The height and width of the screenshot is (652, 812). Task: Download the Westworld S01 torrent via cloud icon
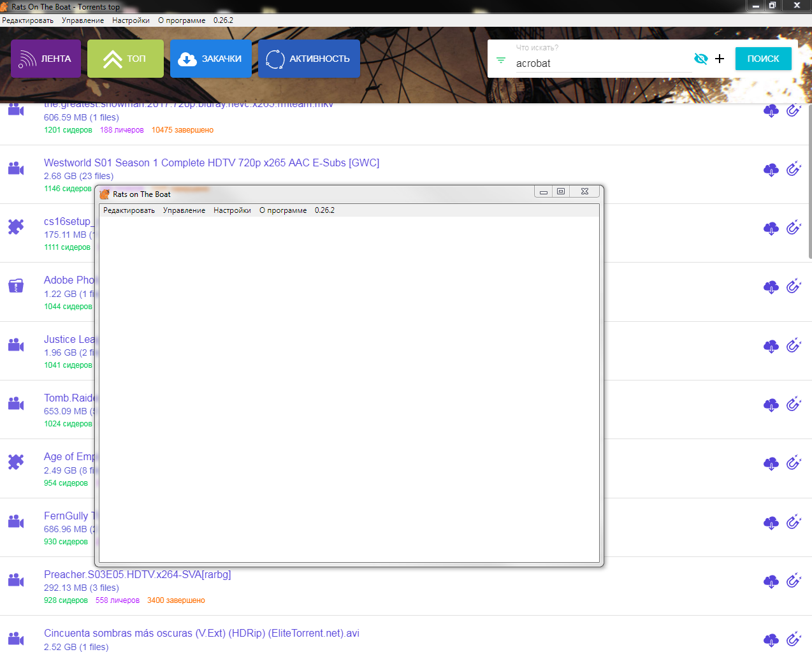coord(771,170)
